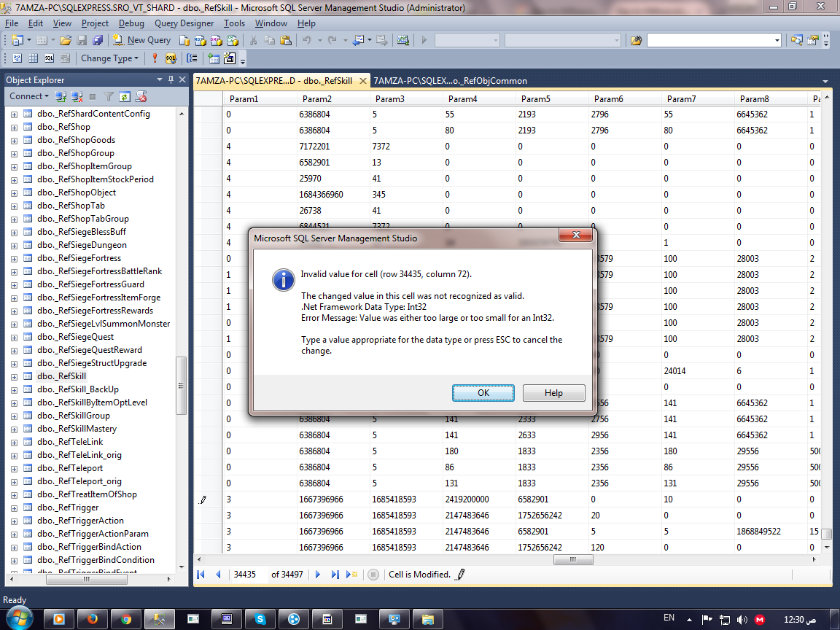The height and width of the screenshot is (630, 840).
Task: Show the SQL Pane
Action: point(50,58)
